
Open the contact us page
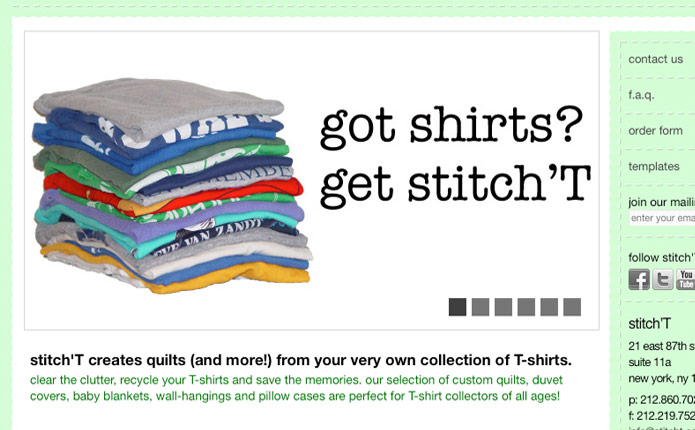656,59
